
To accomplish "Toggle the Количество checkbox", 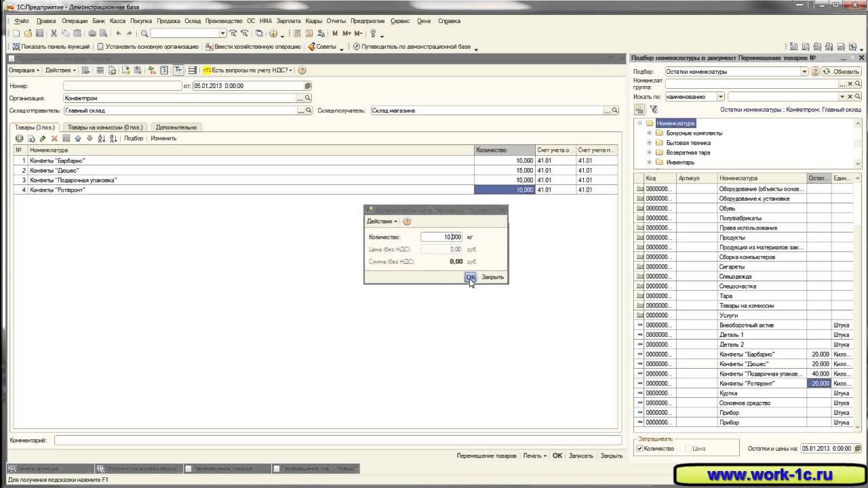I will coord(639,449).
